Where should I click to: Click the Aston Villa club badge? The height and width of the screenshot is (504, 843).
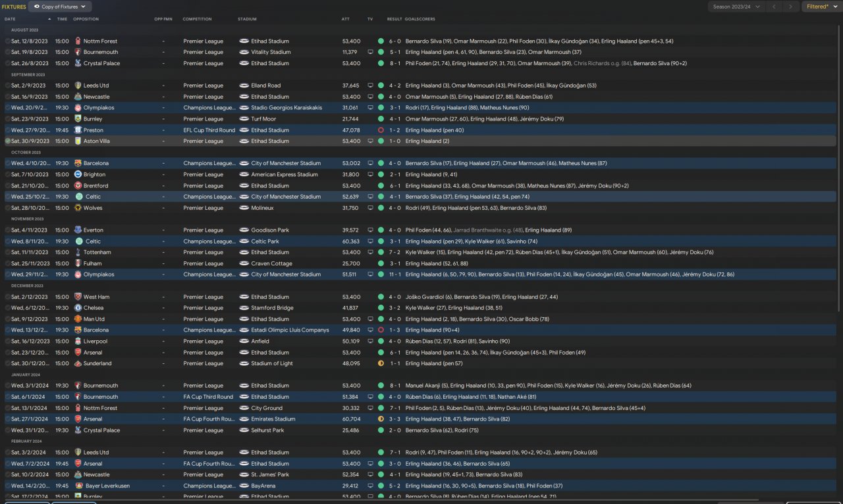pyautogui.click(x=78, y=141)
